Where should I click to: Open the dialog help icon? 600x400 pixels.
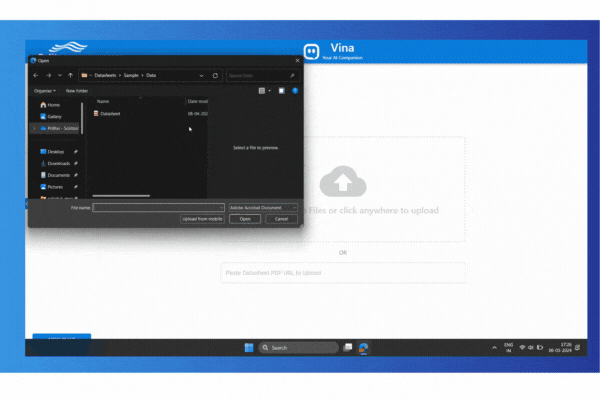[295, 90]
